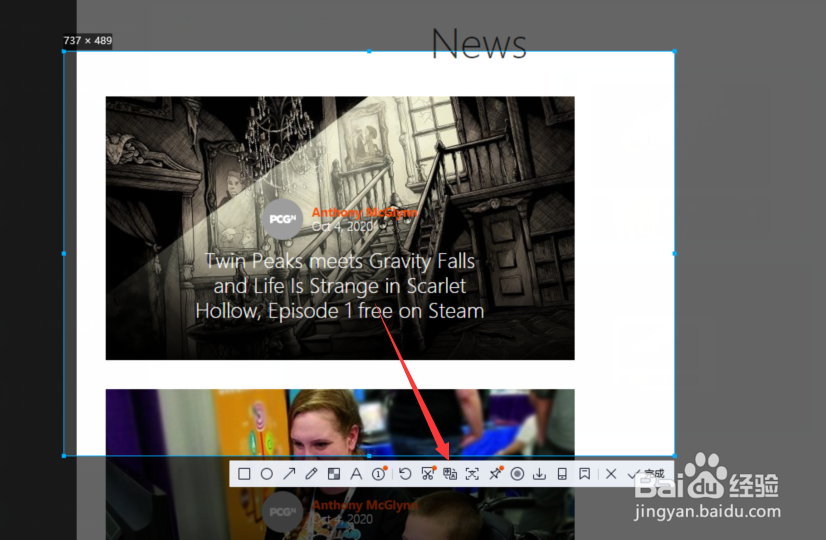The width and height of the screenshot is (826, 540).
Task: Click the 737 × 489 size label
Action: click(x=87, y=41)
